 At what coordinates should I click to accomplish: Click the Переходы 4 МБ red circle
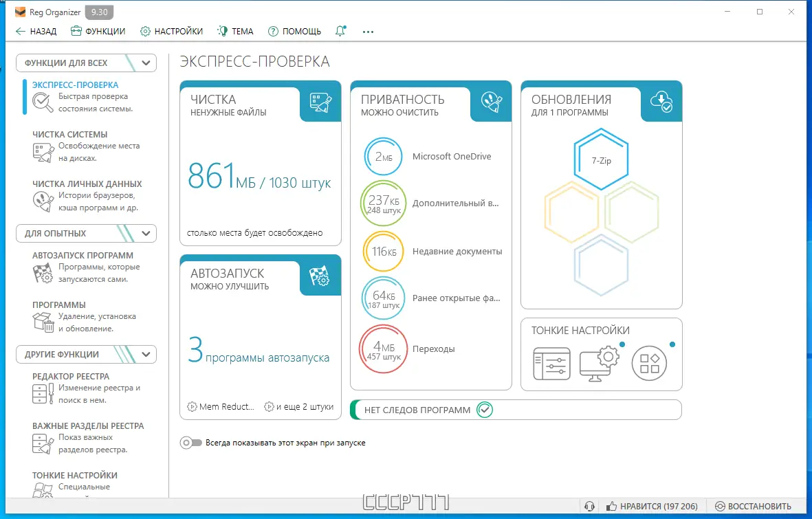[x=383, y=349]
